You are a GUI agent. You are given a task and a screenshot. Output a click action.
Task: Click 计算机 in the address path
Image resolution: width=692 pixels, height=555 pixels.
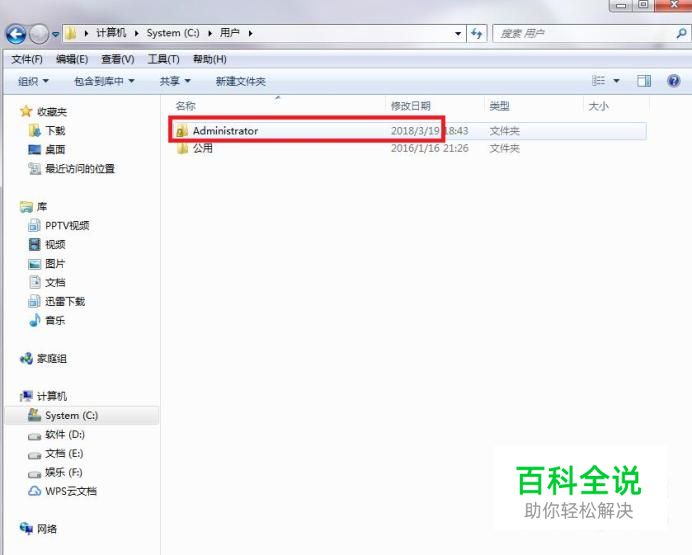coord(111,33)
